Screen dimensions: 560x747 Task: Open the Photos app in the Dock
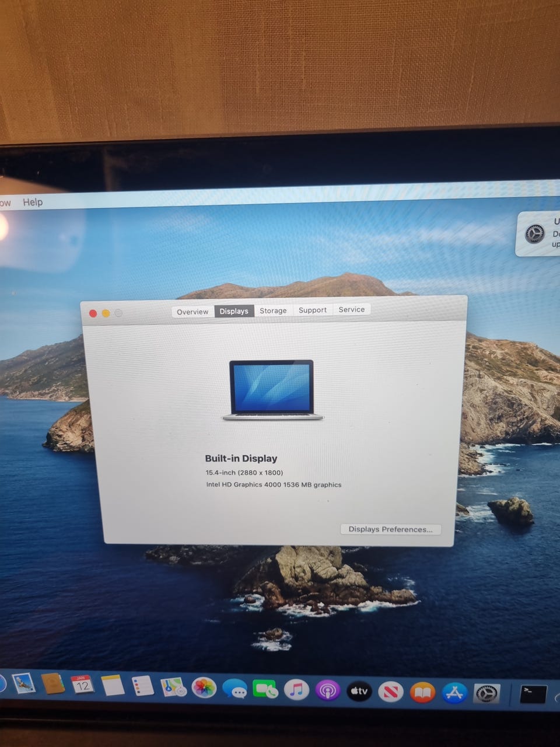204,688
